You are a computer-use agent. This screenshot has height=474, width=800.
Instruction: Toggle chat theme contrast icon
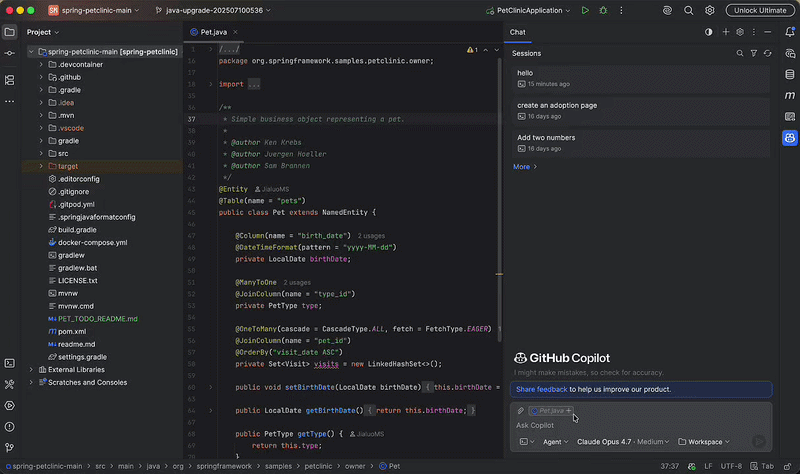709,32
